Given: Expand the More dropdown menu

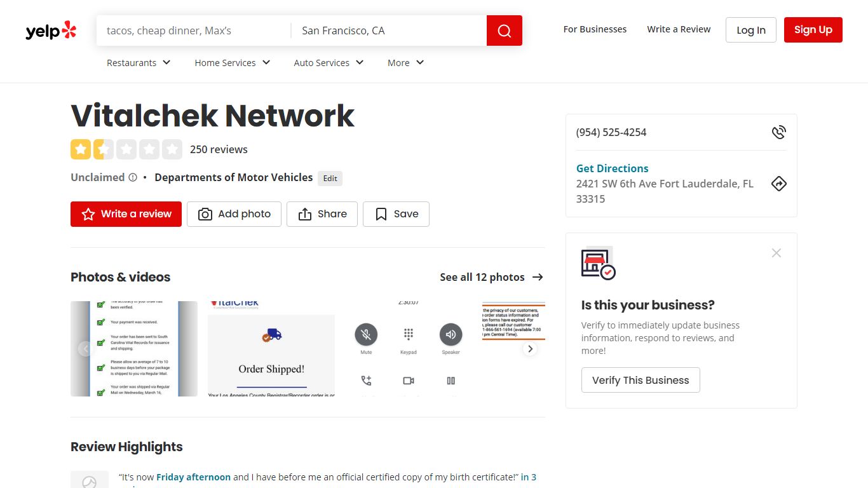Looking at the screenshot, I should (x=405, y=62).
